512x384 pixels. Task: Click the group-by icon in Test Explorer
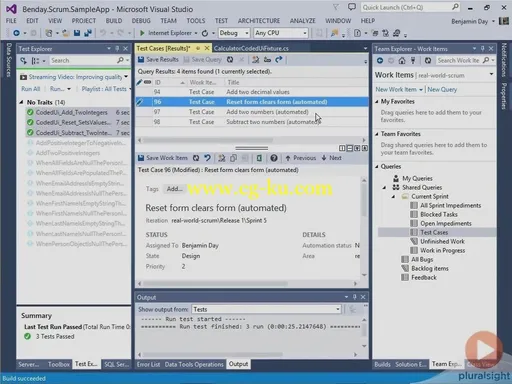point(35,61)
